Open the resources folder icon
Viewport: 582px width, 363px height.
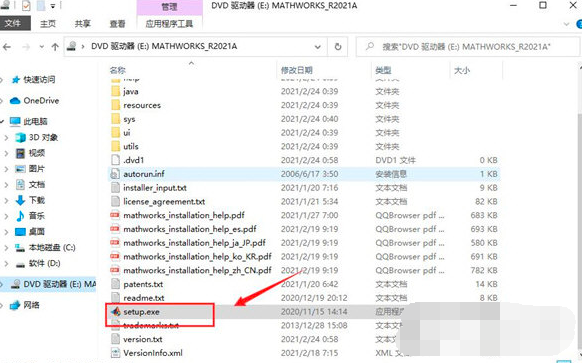[116, 105]
